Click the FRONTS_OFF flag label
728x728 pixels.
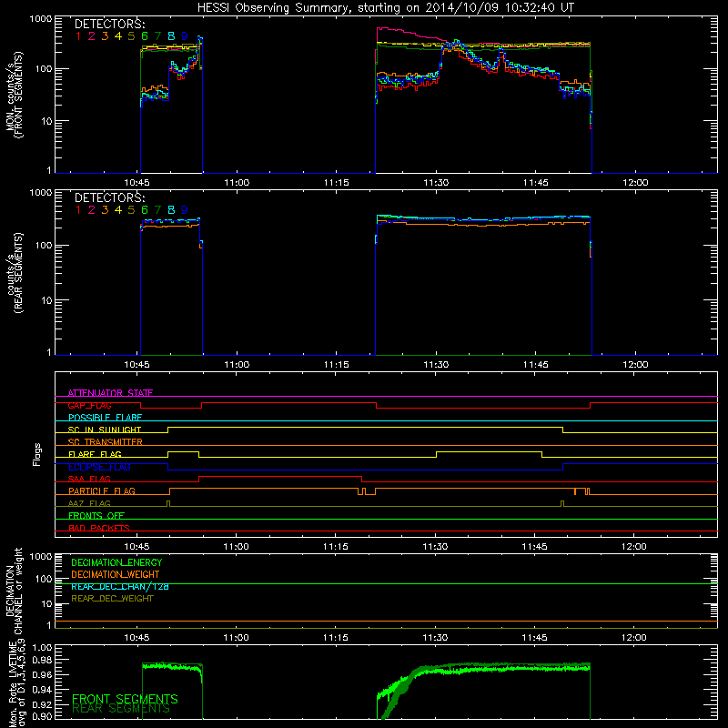tap(96, 516)
